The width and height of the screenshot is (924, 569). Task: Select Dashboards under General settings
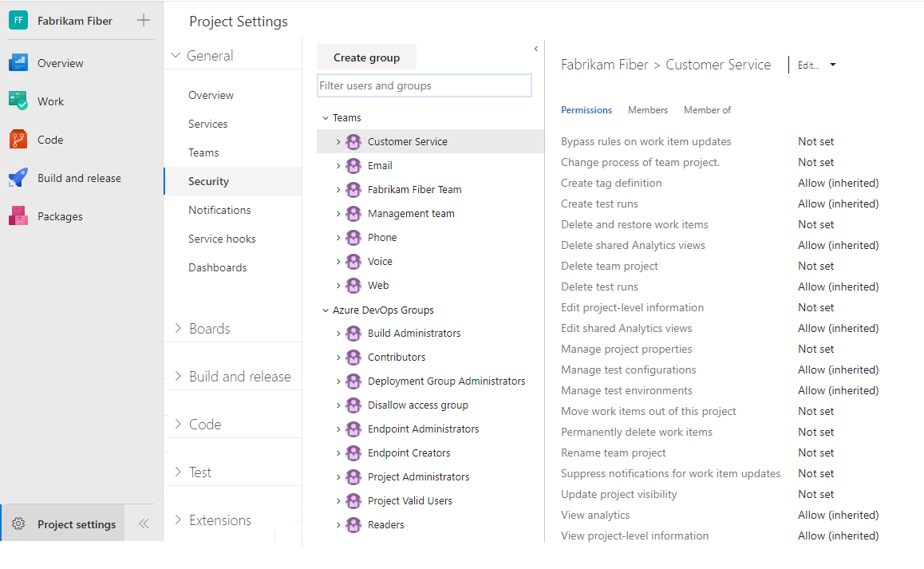point(218,267)
